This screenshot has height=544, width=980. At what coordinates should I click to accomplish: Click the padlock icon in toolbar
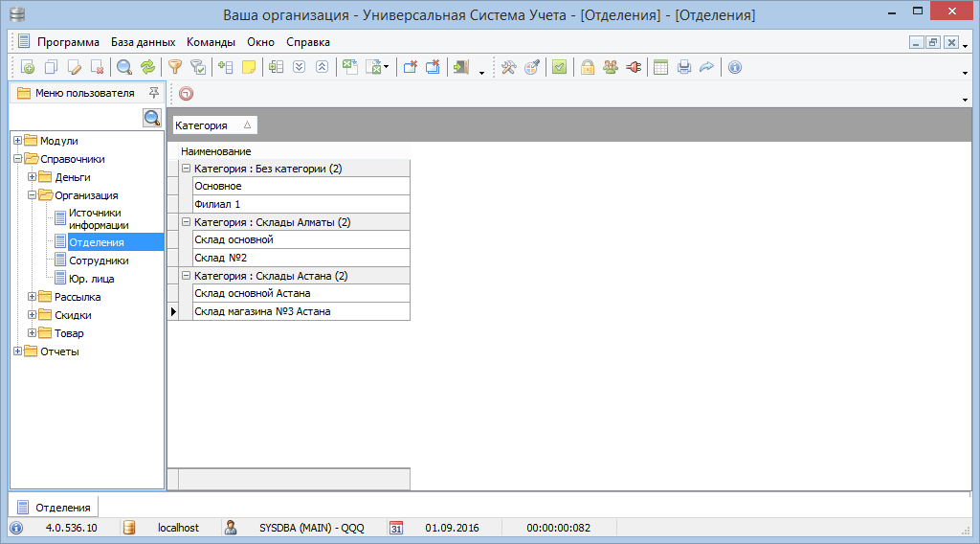click(588, 67)
